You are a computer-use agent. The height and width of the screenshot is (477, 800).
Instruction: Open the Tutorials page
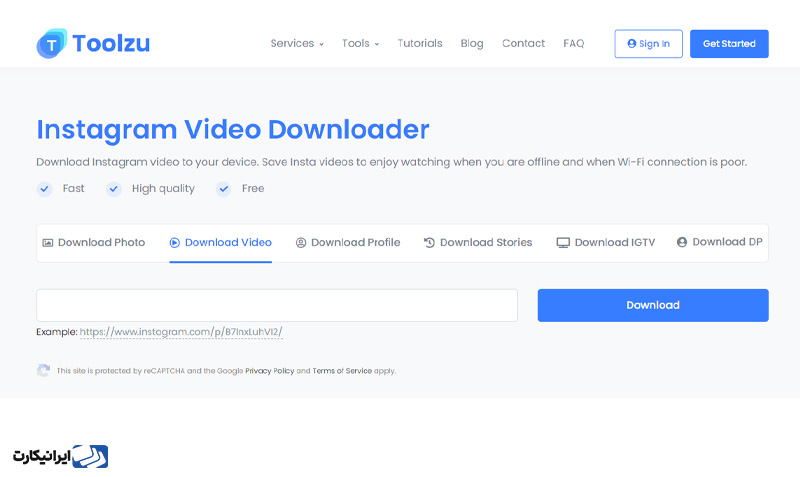click(420, 43)
